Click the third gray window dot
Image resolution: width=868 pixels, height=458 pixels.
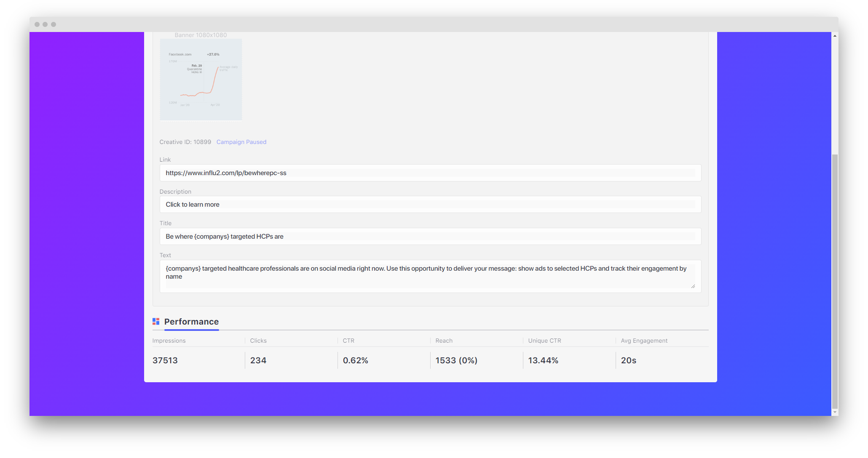(54, 24)
